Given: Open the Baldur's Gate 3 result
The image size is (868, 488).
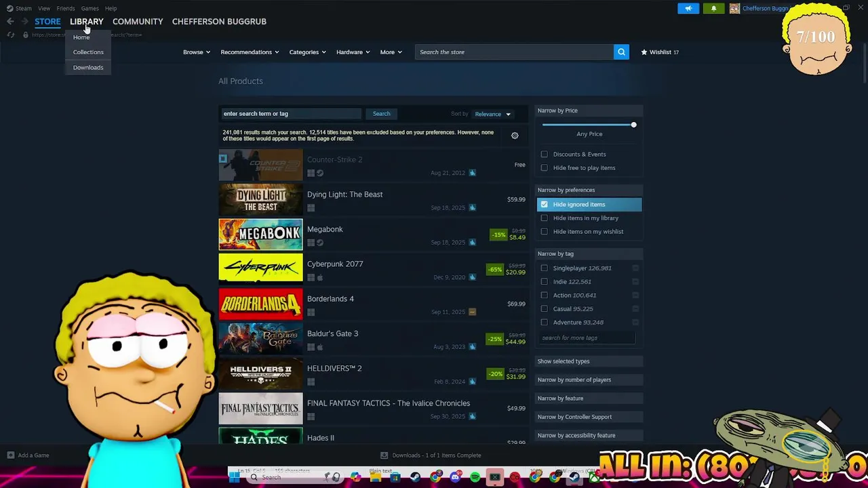Looking at the screenshot, I should pos(373,338).
